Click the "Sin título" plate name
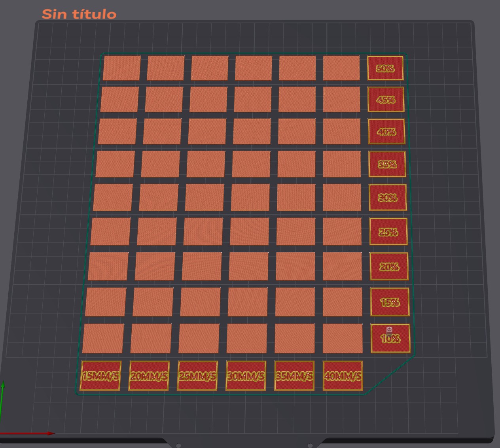The image size is (500, 448). click(x=79, y=14)
